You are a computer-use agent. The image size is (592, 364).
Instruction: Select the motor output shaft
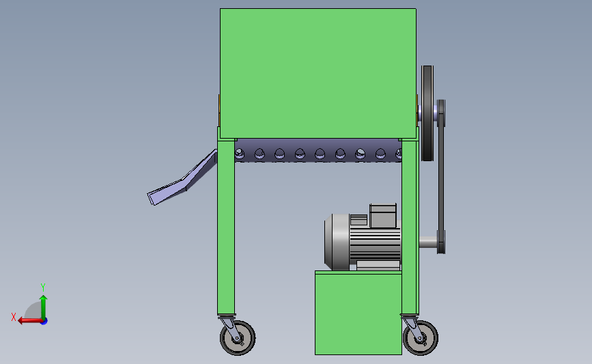pyautogui.click(x=428, y=242)
